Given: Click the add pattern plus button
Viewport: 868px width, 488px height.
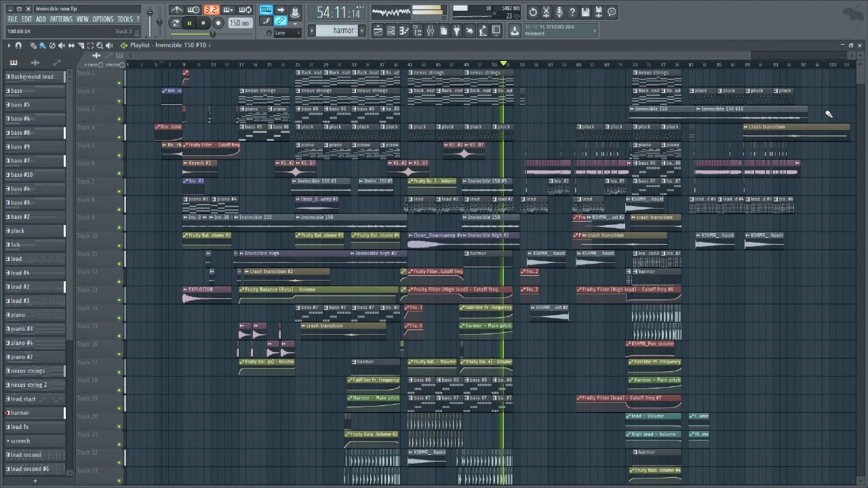Looking at the screenshot, I should (361, 30).
